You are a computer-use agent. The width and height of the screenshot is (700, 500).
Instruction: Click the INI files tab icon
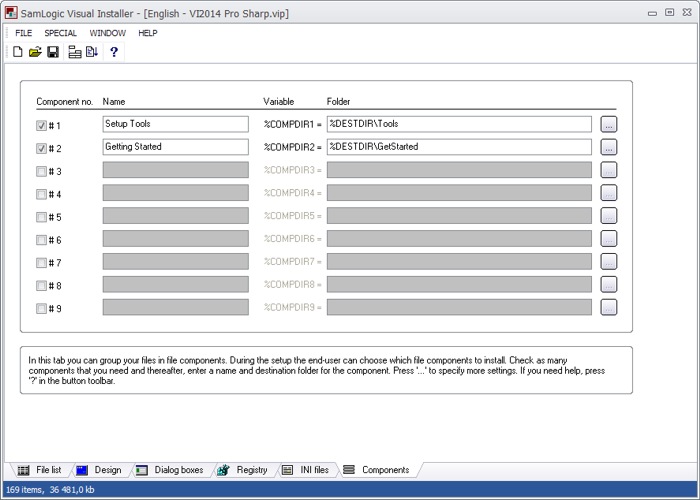click(288, 470)
